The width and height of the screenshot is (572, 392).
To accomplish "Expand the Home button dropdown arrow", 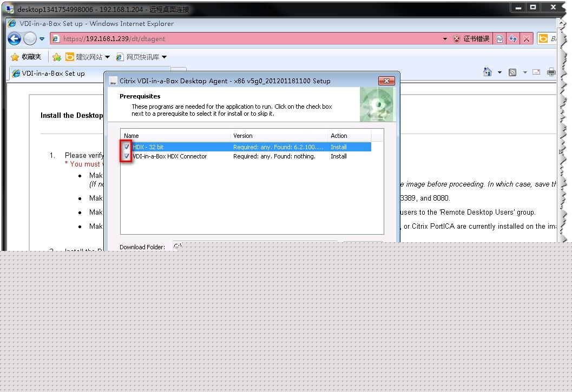I will [500, 72].
